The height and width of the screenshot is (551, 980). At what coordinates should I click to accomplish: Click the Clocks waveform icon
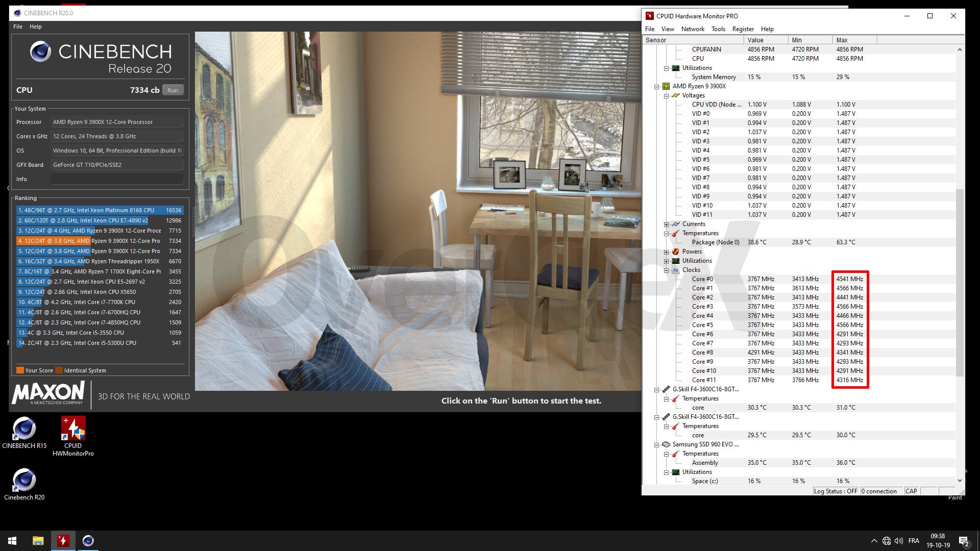tap(676, 270)
